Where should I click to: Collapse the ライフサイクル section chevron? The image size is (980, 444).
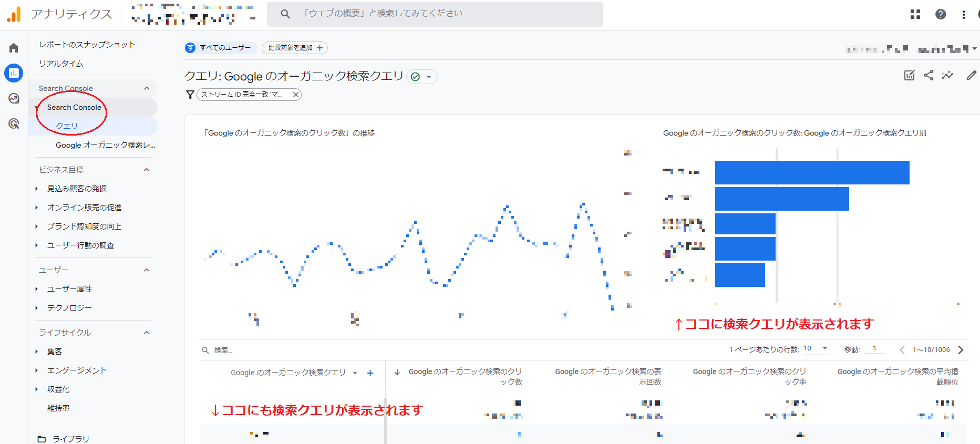[147, 333]
